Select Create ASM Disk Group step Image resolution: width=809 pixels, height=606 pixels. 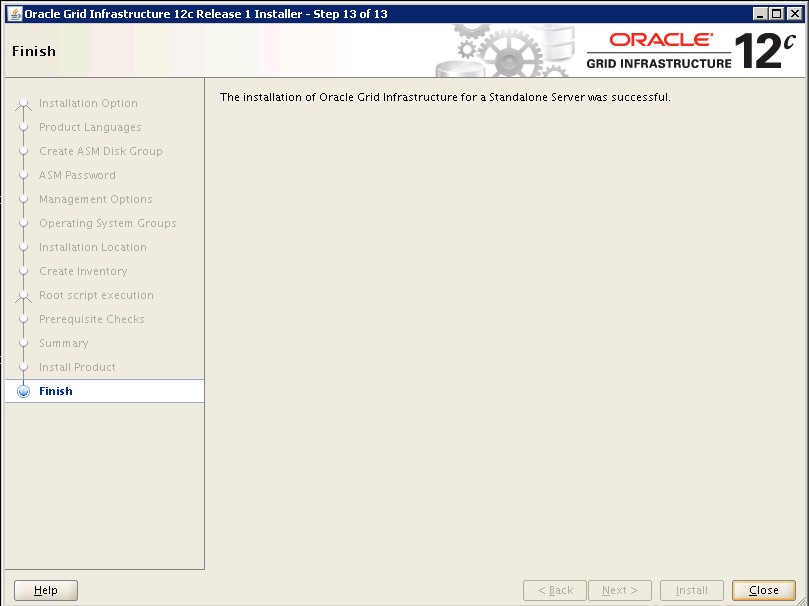[101, 151]
